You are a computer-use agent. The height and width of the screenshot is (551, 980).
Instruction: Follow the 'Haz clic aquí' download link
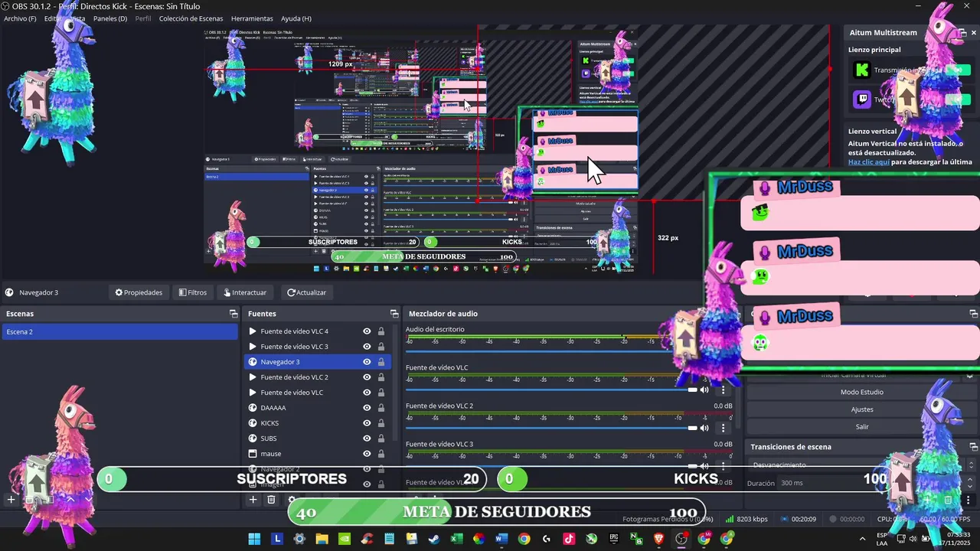click(x=869, y=162)
